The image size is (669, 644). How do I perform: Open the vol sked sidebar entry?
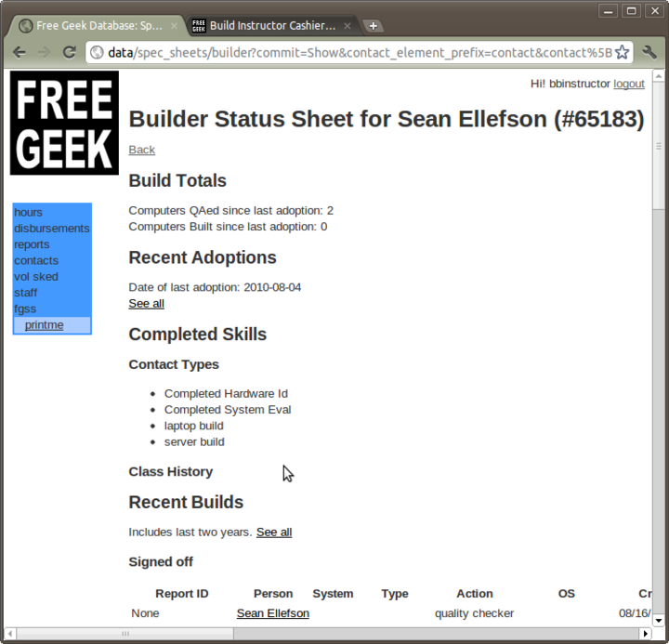click(x=35, y=277)
